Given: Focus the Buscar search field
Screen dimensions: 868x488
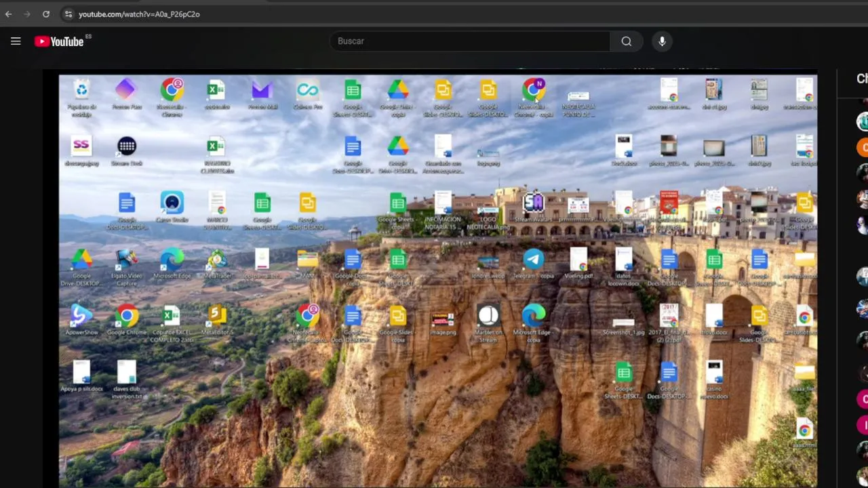Looking at the screenshot, I should 469,41.
